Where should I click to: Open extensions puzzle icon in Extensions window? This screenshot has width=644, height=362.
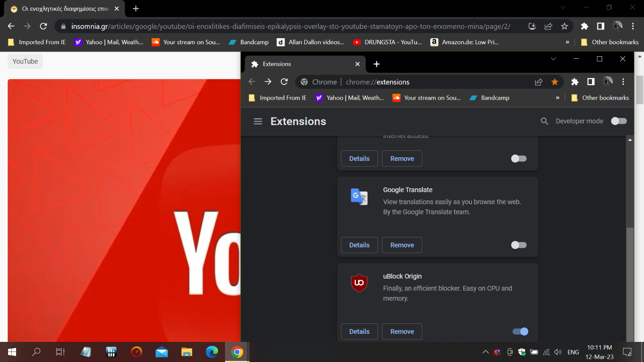point(575,82)
